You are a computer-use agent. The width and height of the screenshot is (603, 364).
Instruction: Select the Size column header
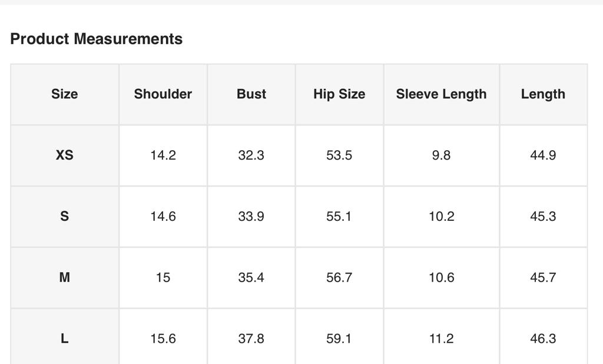point(64,94)
